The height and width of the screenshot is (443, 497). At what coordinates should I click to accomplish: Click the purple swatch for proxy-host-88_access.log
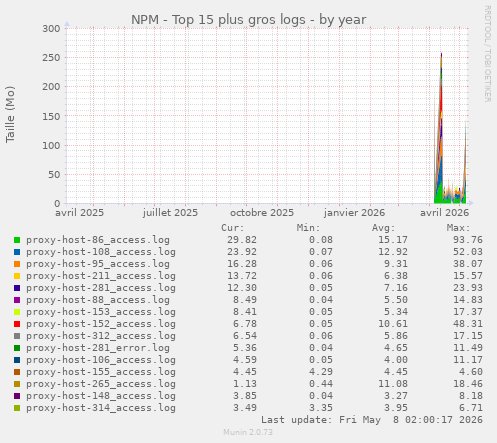click(x=17, y=300)
